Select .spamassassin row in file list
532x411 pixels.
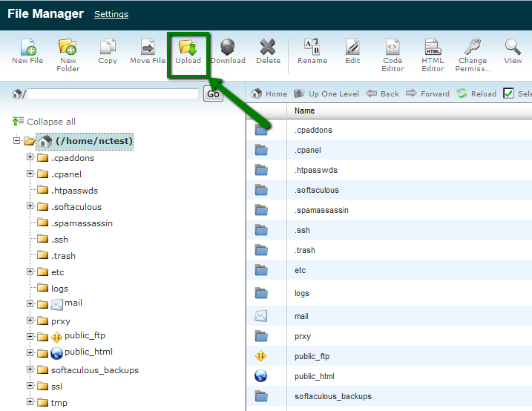pos(389,210)
